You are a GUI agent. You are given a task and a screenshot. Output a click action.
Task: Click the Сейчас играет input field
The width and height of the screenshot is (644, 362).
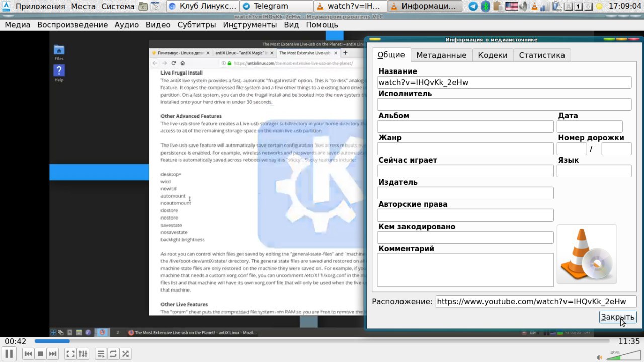(x=465, y=171)
